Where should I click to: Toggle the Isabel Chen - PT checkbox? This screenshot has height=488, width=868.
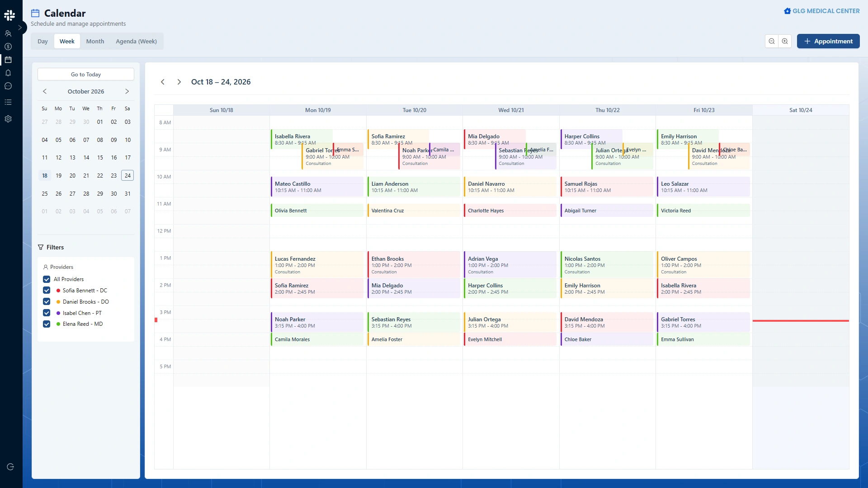[47, 313]
